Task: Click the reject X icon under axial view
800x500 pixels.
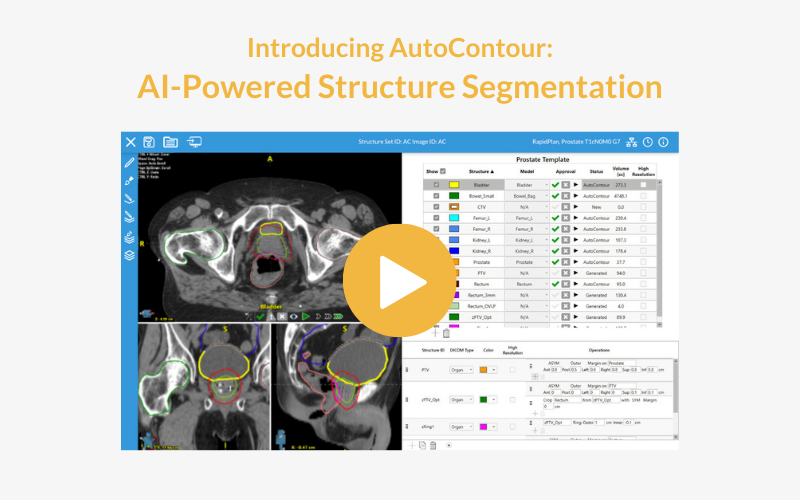Action: (282, 316)
